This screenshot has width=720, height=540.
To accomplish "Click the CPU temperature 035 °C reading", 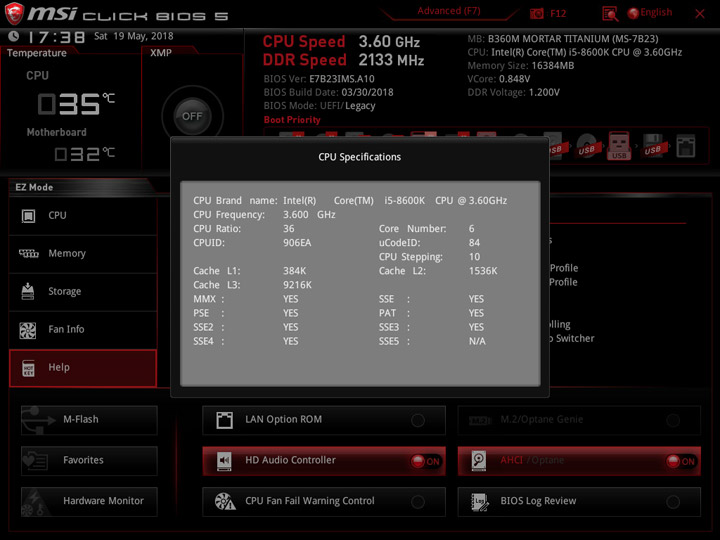I will 76,104.
